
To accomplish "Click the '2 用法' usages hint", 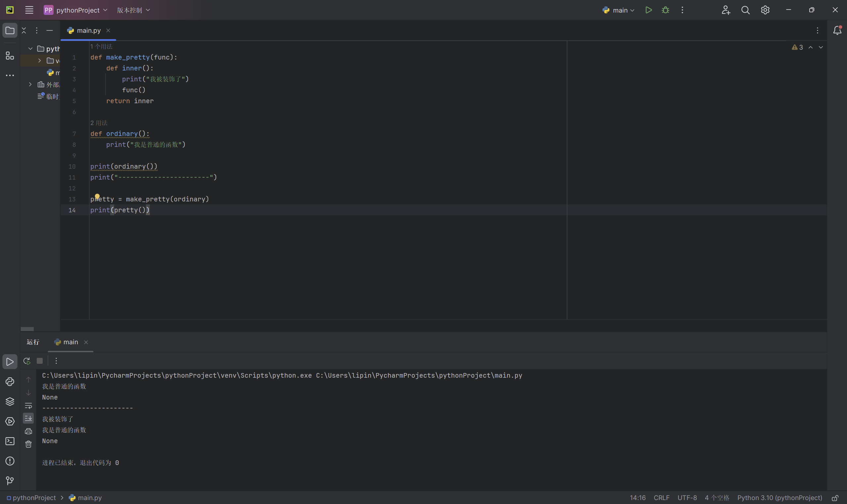I will (99, 123).
